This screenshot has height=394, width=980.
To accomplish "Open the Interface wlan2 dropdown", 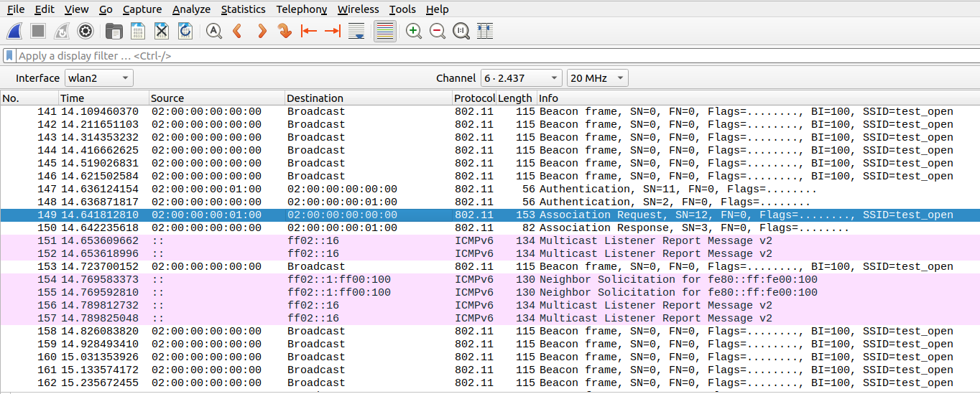I will coord(99,78).
